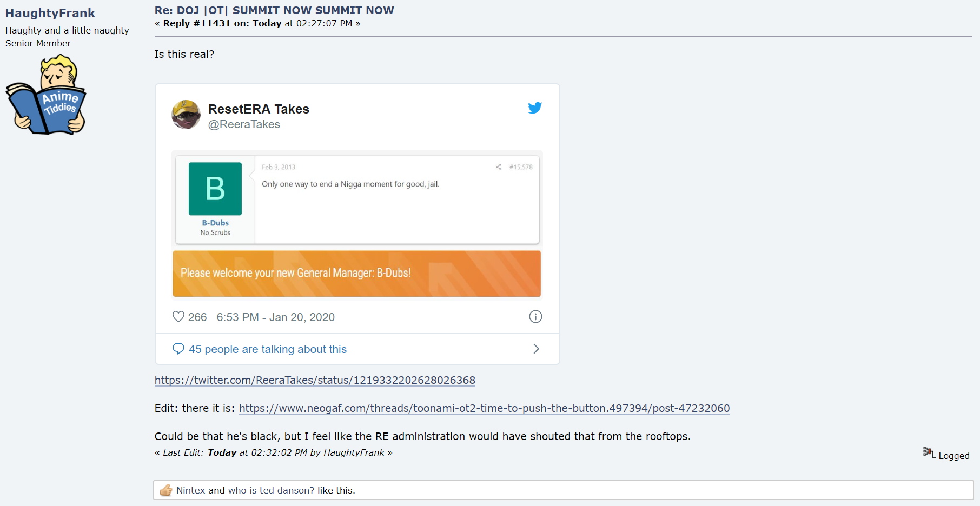Image resolution: width=980 pixels, height=506 pixels.
Task: Click the tweet info icon
Action: point(535,317)
